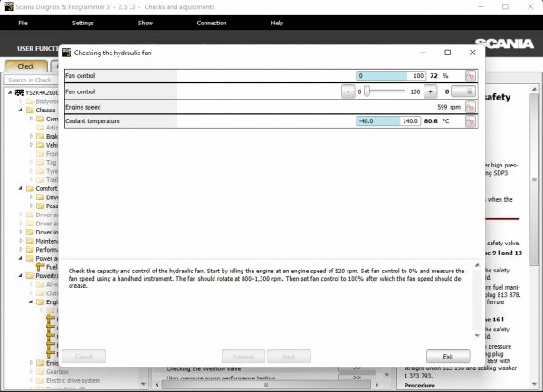The height and width of the screenshot is (392, 543).
Task: Collapse the Power a folder arrow
Action: tap(21, 258)
